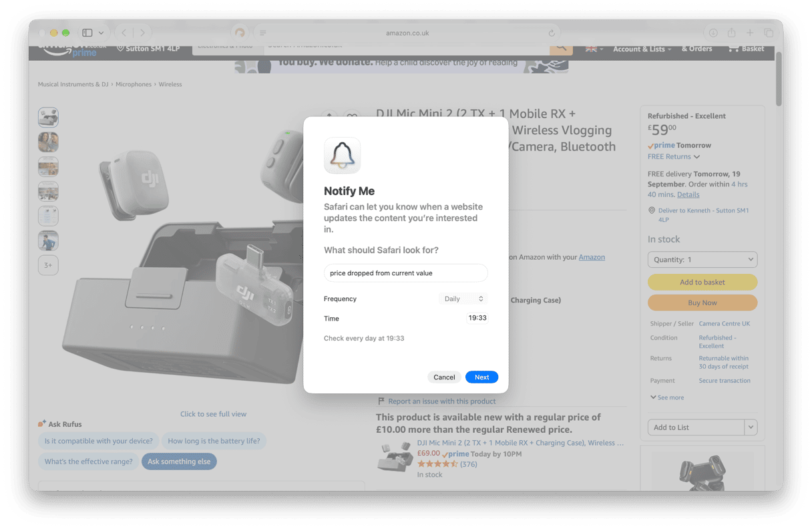The width and height of the screenshot is (812, 529).
Task: Click Add to List button
Action: (696, 427)
